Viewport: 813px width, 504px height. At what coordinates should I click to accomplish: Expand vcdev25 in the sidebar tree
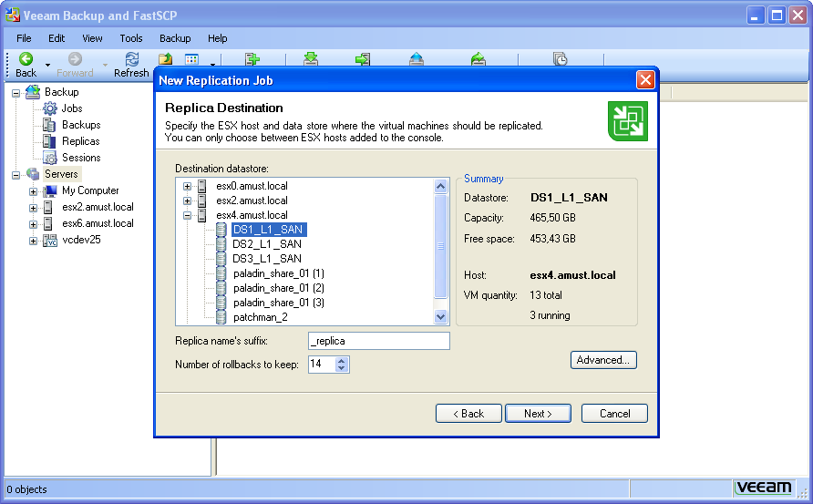pos(33,242)
